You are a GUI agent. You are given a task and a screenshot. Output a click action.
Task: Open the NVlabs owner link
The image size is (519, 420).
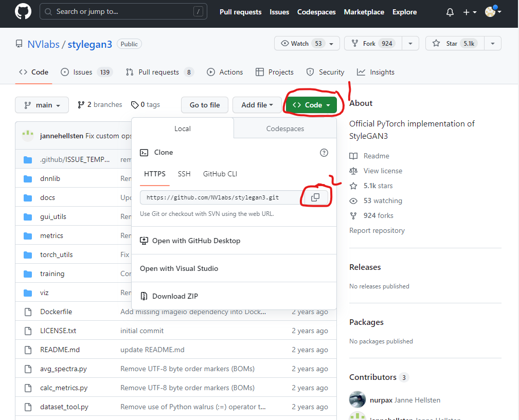click(43, 44)
